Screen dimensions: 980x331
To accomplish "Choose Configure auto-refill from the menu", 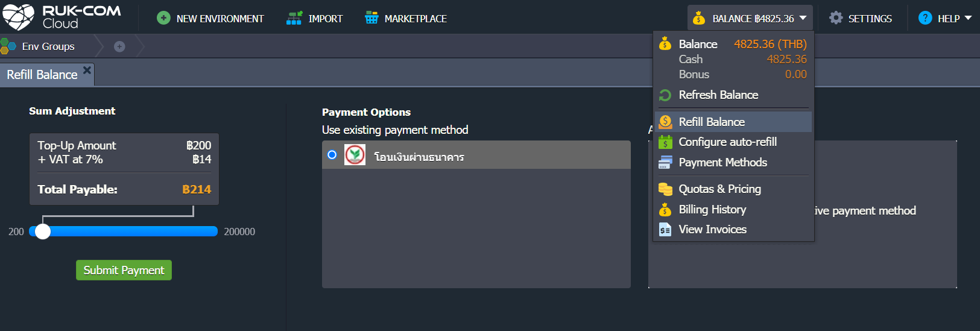I will [x=727, y=142].
